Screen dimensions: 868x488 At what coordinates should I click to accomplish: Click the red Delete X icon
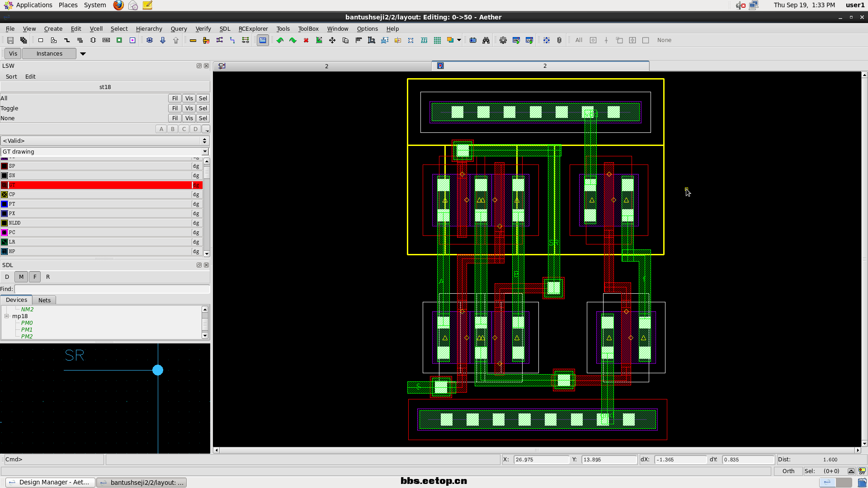click(x=306, y=40)
